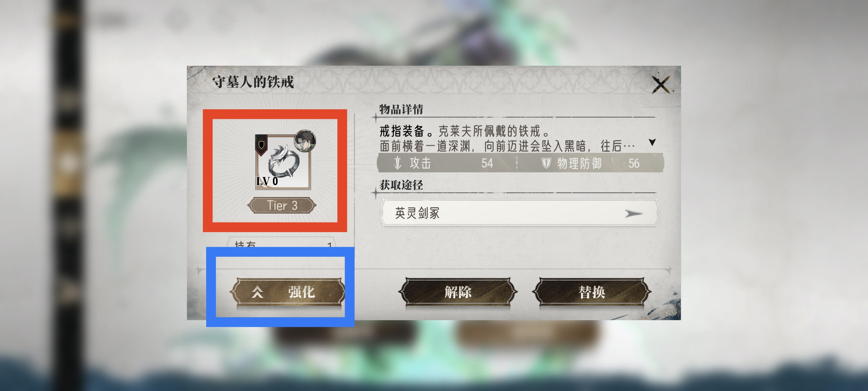Click the character portrait on the ring icon

pyautogui.click(x=305, y=140)
